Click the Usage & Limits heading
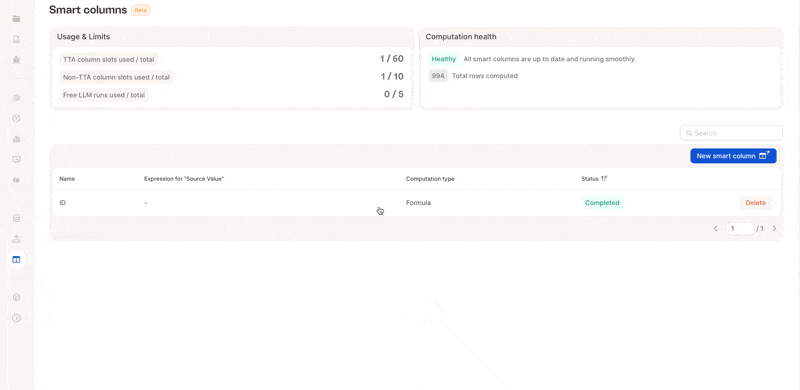800x390 pixels. [x=83, y=37]
